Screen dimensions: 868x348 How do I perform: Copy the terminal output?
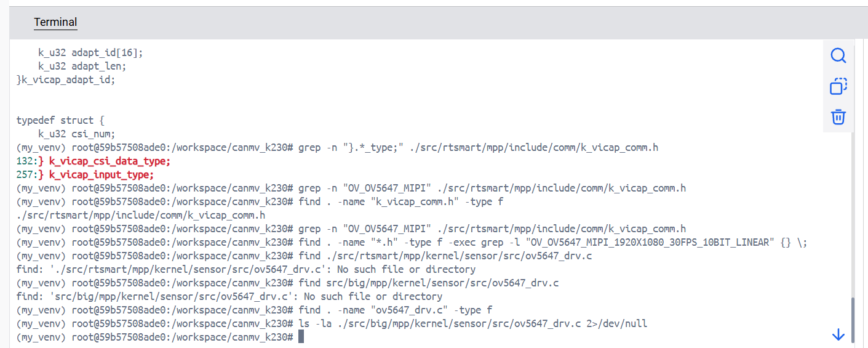point(838,86)
